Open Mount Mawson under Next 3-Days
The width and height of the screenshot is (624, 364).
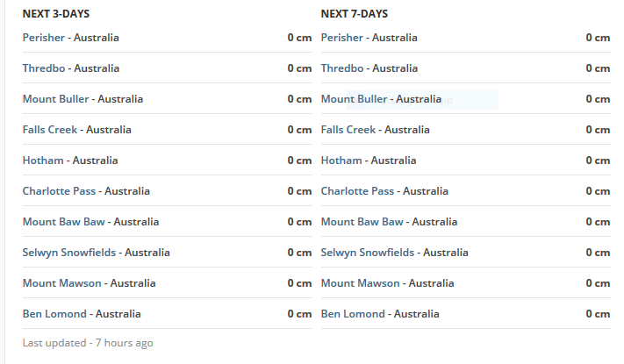(61, 283)
